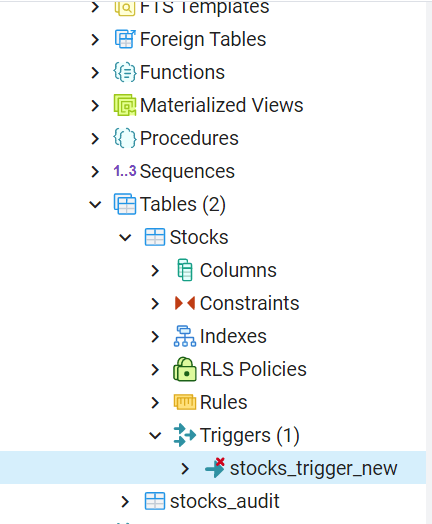Image resolution: width=432 pixels, height=524 pixels.
Task: Click the red Constraints icon
Action: 185,303
